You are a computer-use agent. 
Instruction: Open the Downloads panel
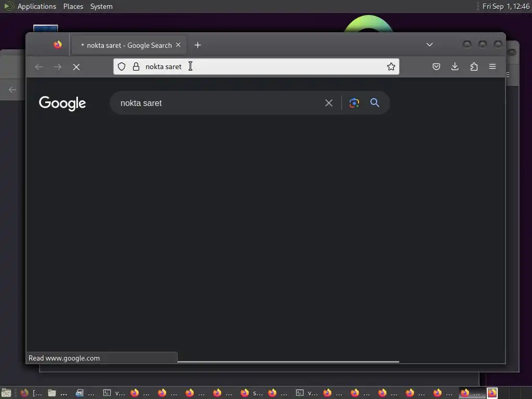[x=455, y=66]
